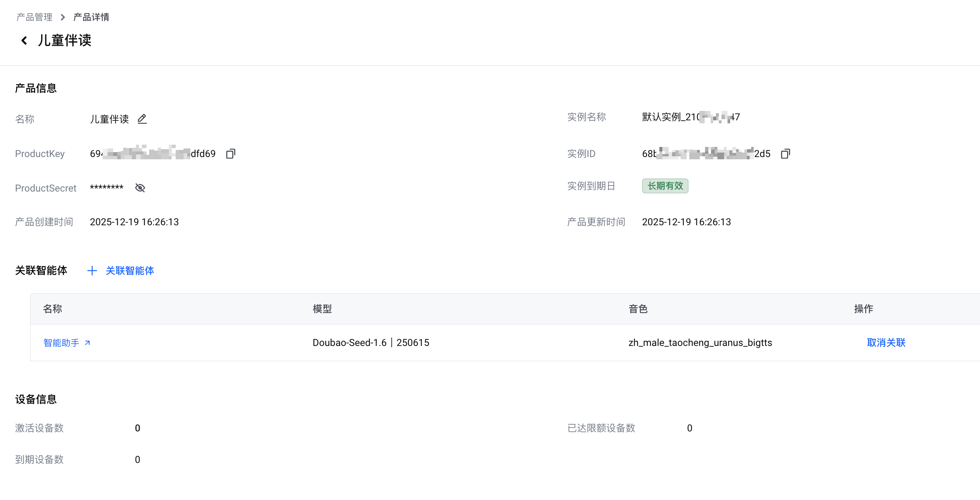Go to 产品管理 in breadcrumb
This screenshot has height=500, width=980.
[x=34, y=17]
